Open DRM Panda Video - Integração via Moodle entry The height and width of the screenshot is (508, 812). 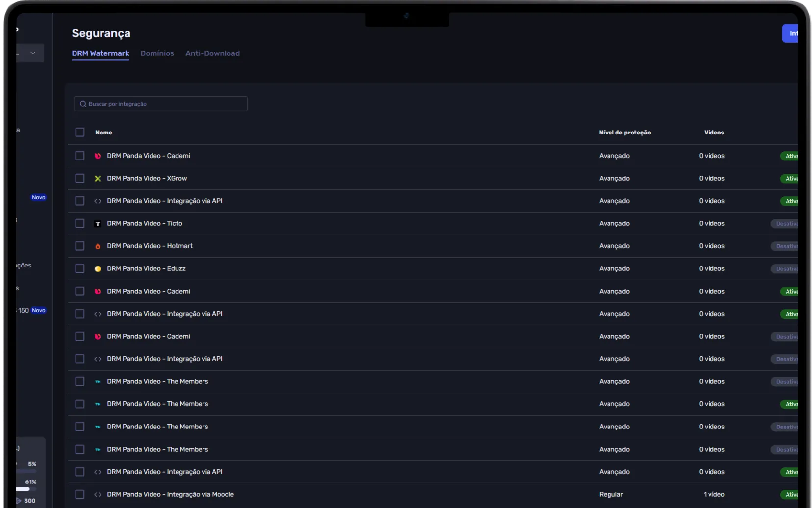tap(170, 495)
